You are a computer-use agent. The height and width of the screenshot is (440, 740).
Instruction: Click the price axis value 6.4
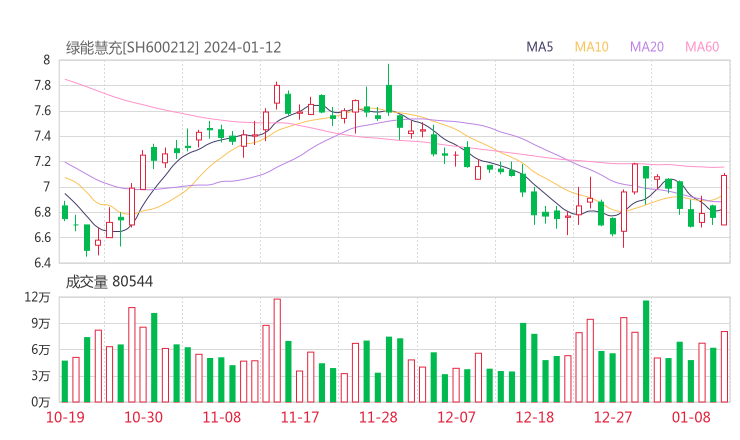pos(42,262)
